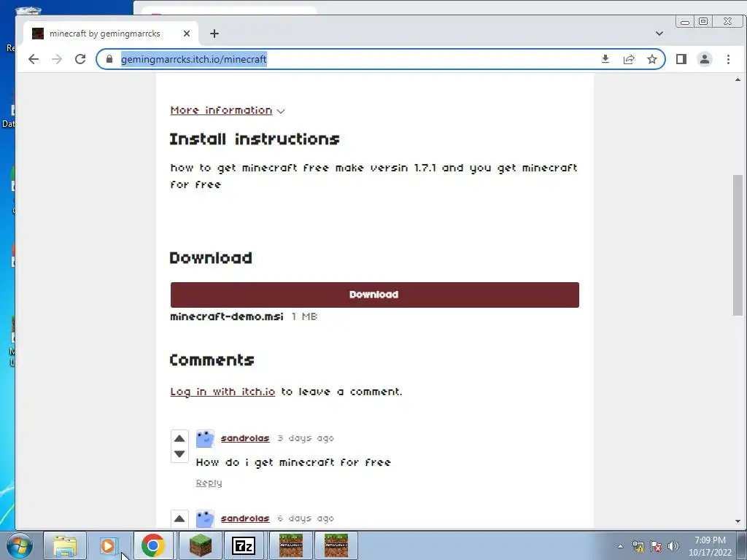Open a new tab with plus button
The height and width of the screenshot is (560, 747).
[x=214, y=34]
